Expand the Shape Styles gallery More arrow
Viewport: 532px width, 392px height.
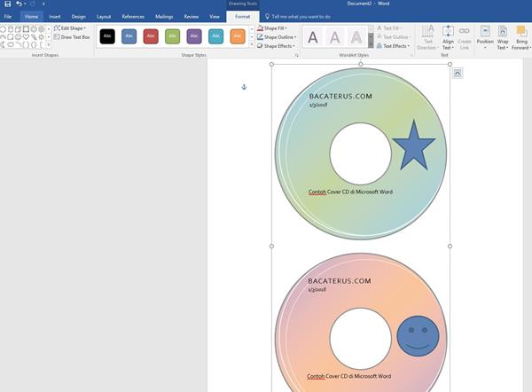click(x=252, y=45)
